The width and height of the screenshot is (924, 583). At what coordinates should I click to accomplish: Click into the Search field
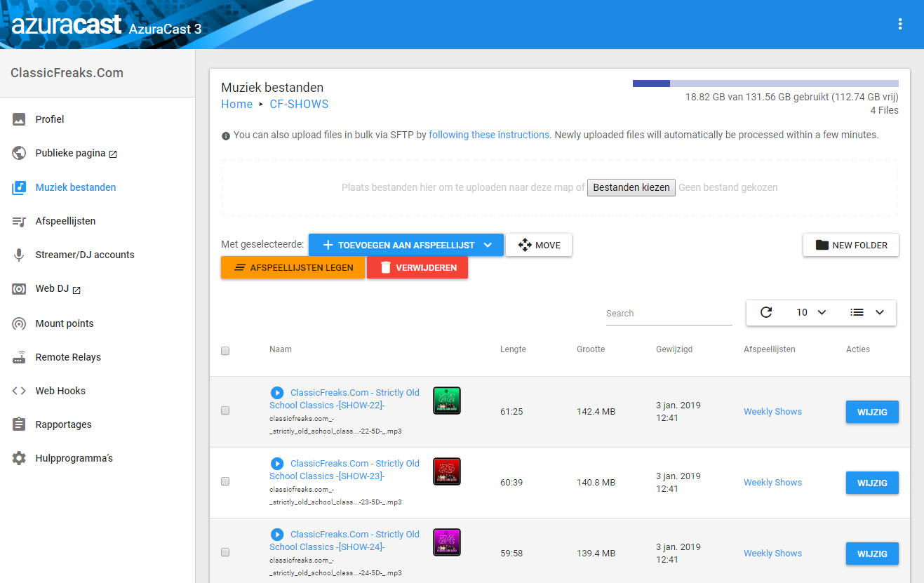669,314
